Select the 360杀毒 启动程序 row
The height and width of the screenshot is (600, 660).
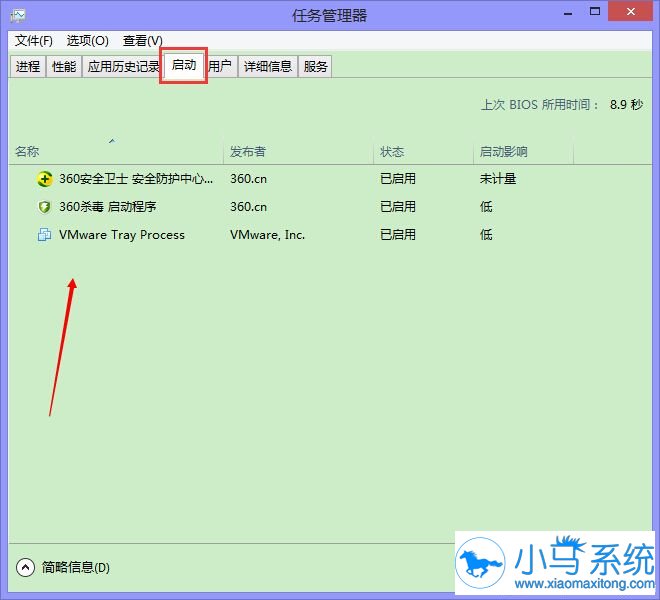tap(330, 207)
